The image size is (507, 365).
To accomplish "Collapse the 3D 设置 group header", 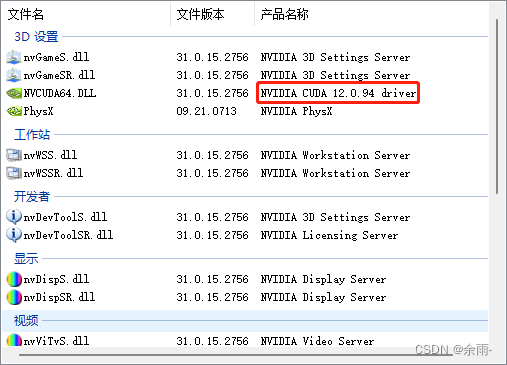I will click(x=36, y=37).
